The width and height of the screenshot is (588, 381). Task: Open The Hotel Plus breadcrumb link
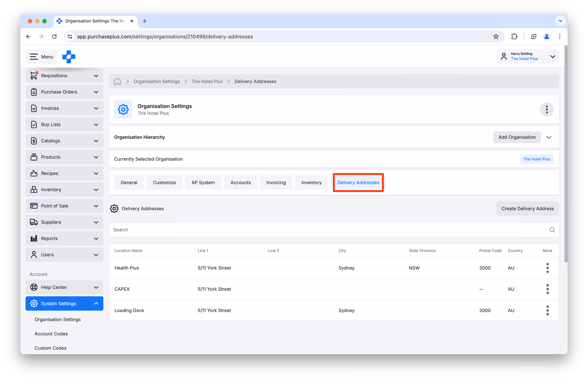click(x=207, y=82)
